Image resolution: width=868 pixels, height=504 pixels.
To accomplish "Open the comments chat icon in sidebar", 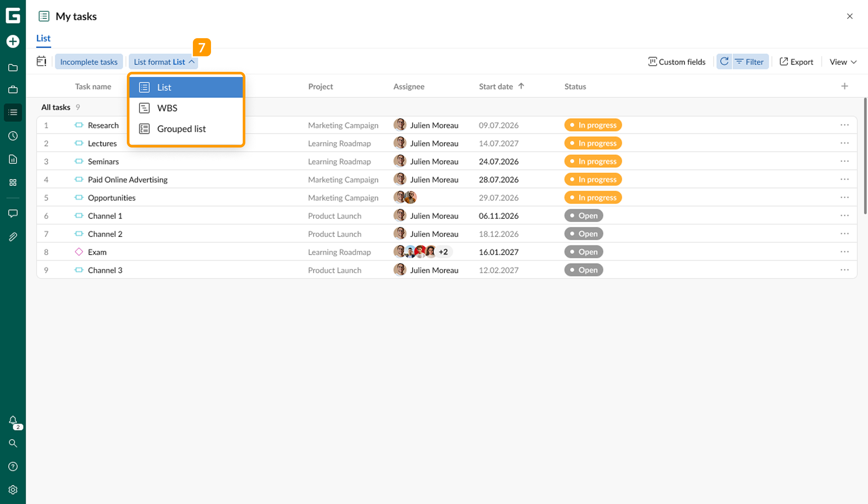I will coord(13,214).
